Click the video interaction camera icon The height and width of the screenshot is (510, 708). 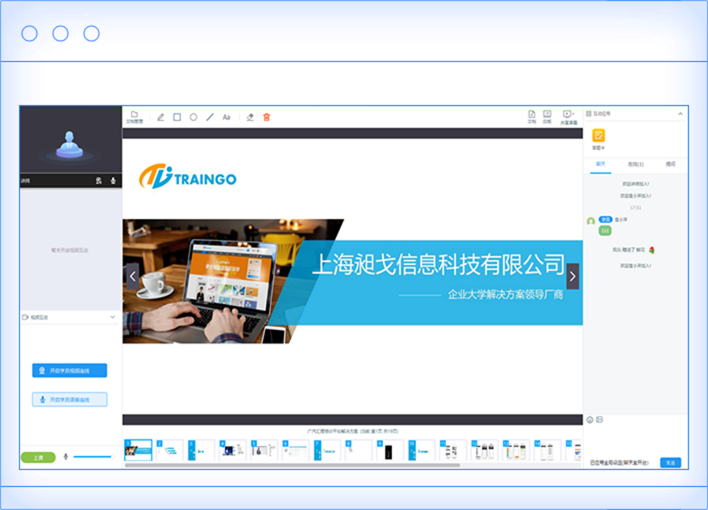pos(25,317)
